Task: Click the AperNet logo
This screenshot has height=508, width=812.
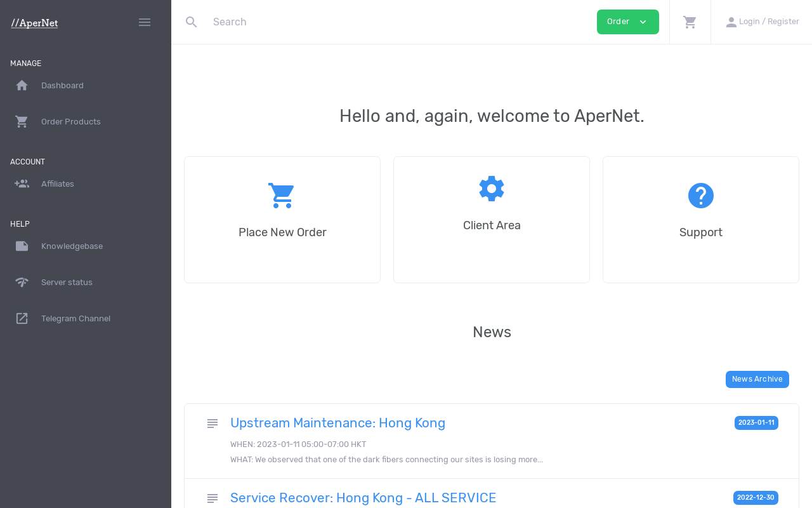Action: pyautogui.click(x=34, y=23)
